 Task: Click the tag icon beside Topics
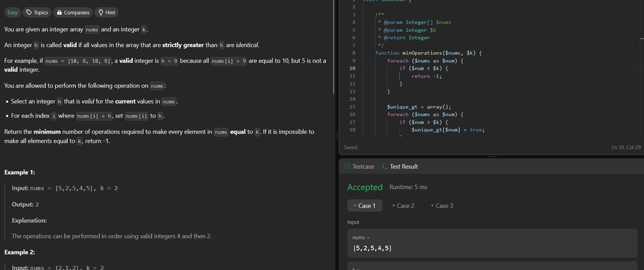[29, 12]
